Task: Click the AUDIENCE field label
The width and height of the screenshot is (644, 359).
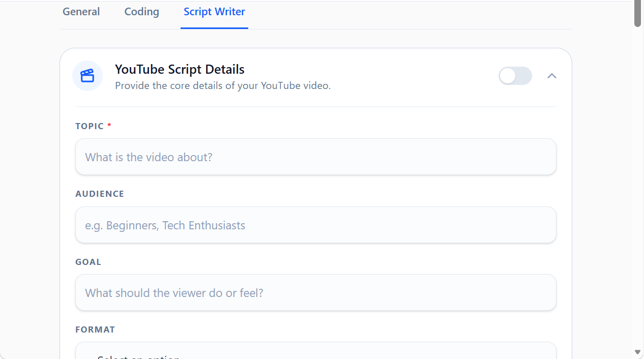Action: (x=100, y=194)
